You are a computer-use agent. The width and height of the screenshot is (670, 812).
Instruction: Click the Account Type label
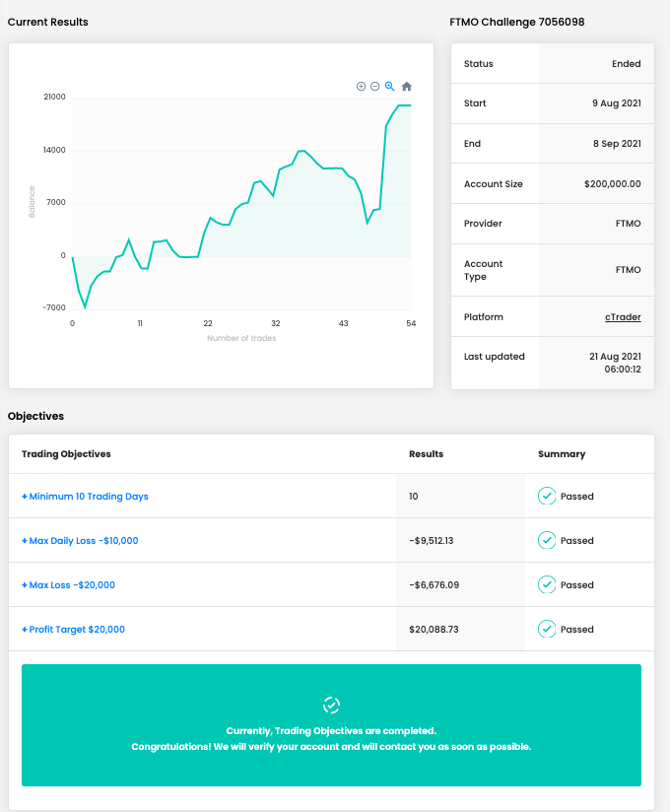click(483, 270)
